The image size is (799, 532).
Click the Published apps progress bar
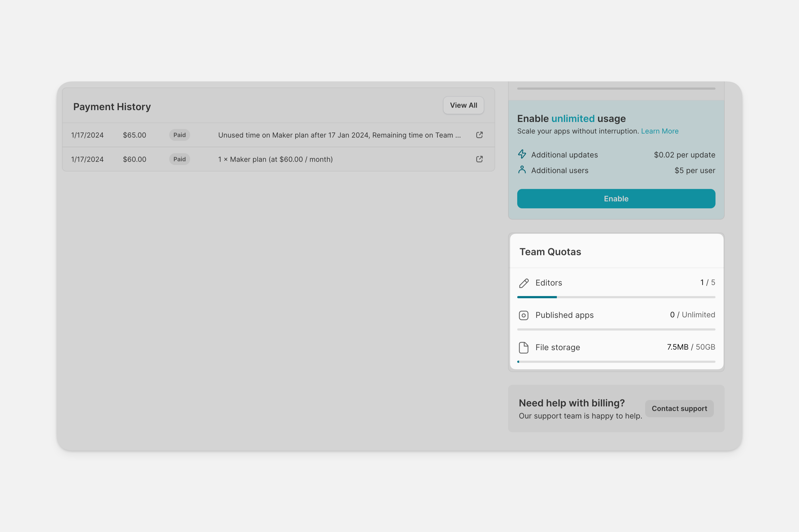pos(616,329)
